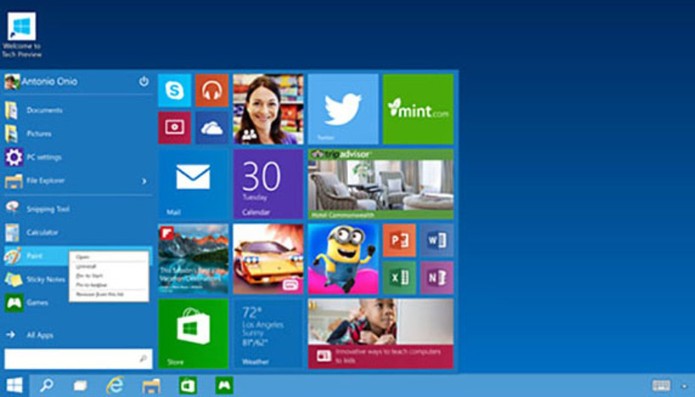Launch Calculator from the list
The height and width of the screenshot is (397, 695).
click(x=78, y=232)
